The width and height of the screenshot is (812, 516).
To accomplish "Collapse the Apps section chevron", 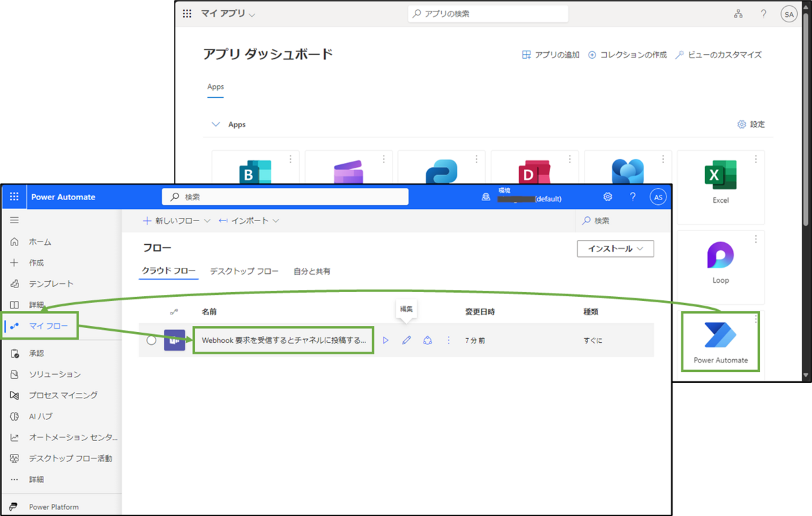I will point(216,124).
